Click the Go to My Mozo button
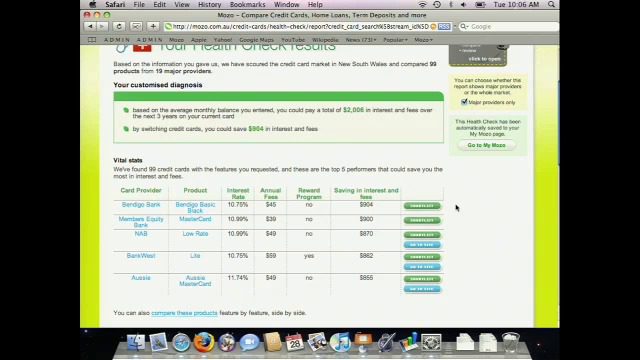Screen dimensions: 640x360 tap(486, 145)
